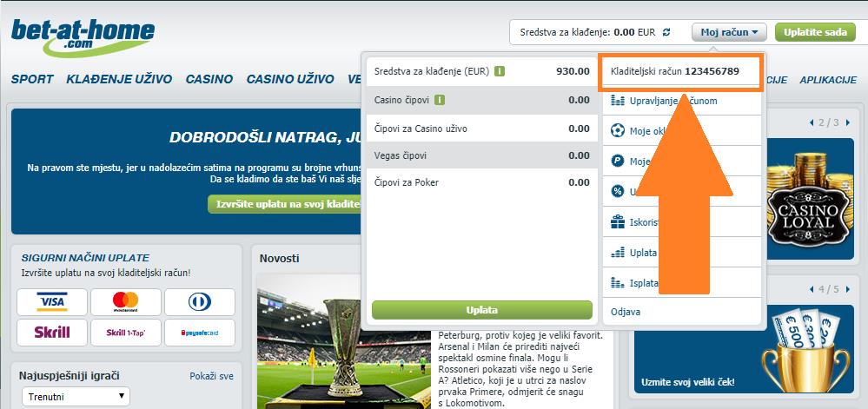Image resolution: width=868 pixels, height=409 pixels.
Task: Go to previous slide in 4/5 carousel
Action: tap(812, 289)
